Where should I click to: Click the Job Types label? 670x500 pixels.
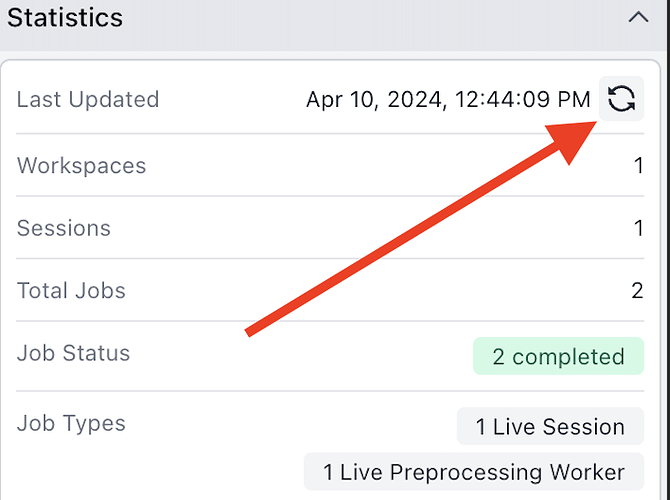(71, 424)
